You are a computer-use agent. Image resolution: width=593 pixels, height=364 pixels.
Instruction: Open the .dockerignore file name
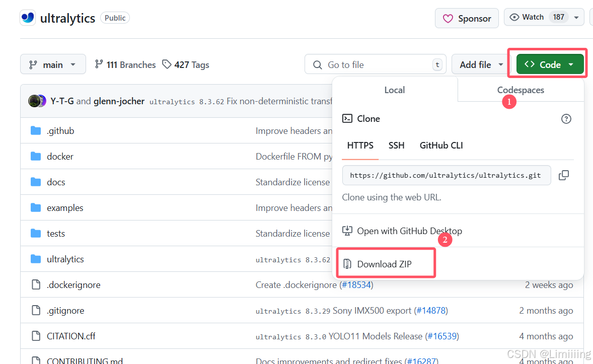(x=73, y=285)
